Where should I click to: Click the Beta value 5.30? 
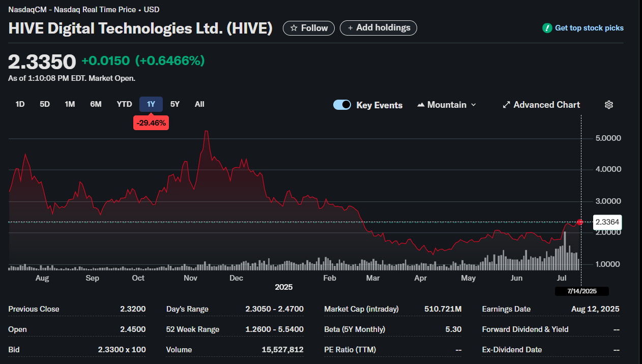click(453, 329)
